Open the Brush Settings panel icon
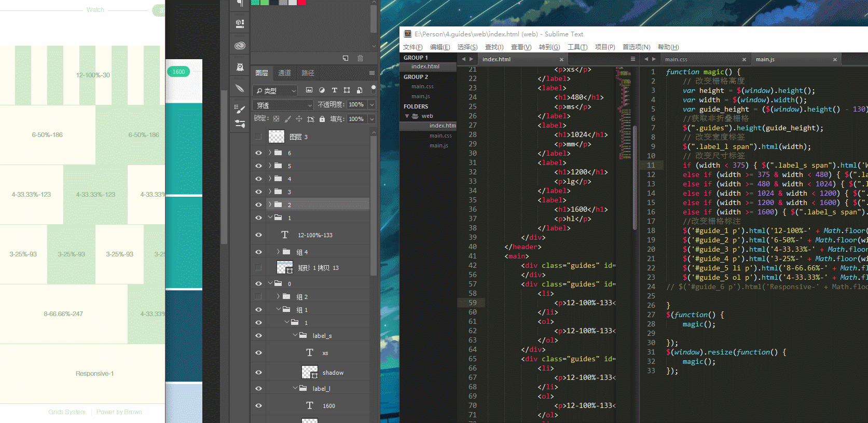868x423 pixels. [x=240, y=110]
